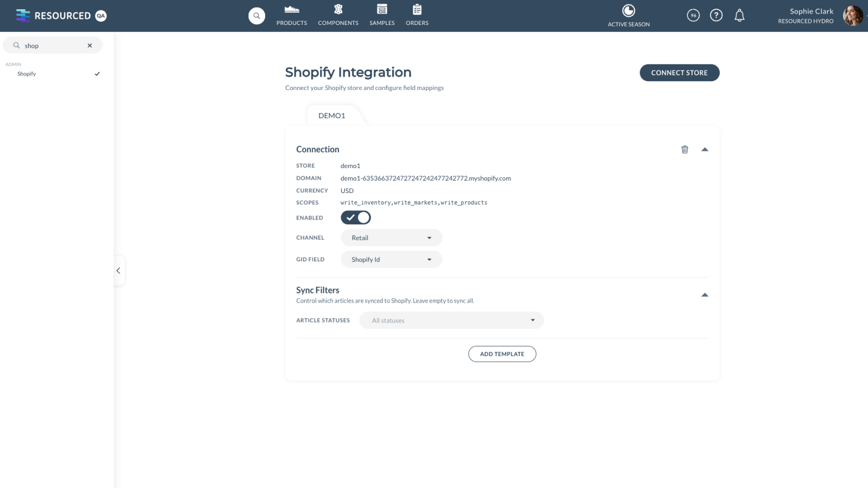
Task: Open the global search button
Action: pyautogui.click(x=257, y=16)
